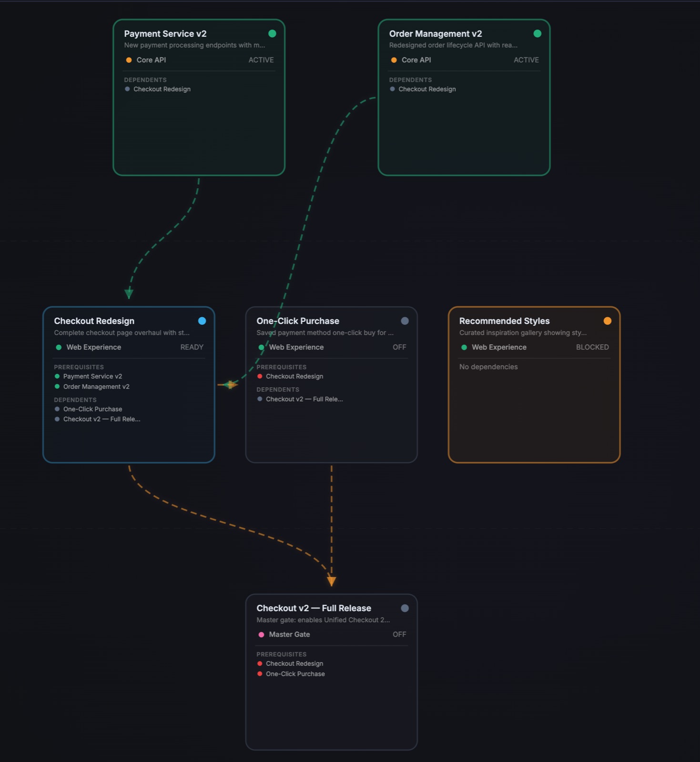Click the gray status dot on One-Click Purchase

405,321
